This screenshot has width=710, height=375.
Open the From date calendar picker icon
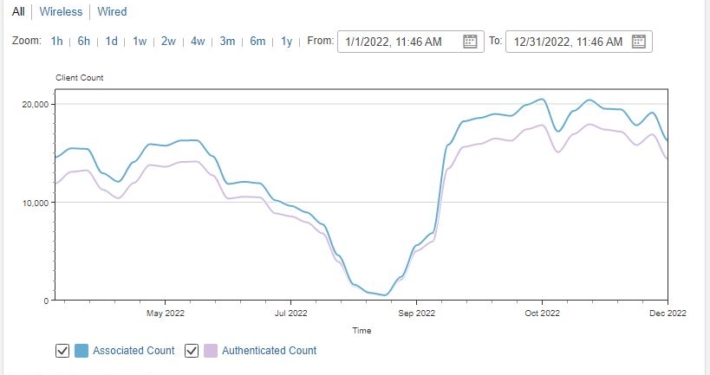click(x=470, y=42)
